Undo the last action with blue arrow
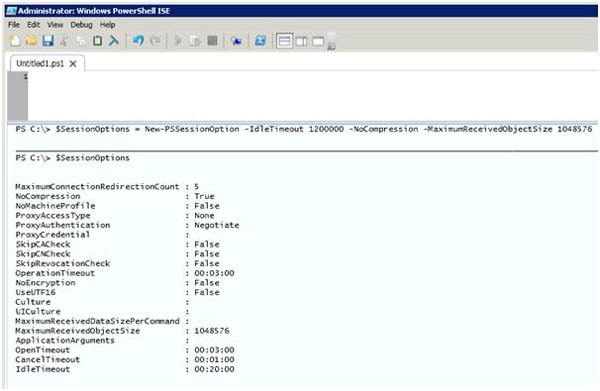Screen dimensions: 600x391 click(138, 41)
